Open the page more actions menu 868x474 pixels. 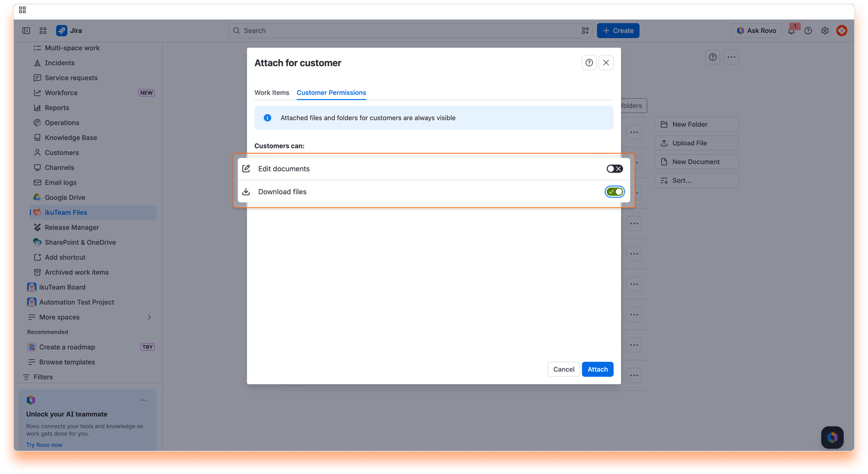731,57
